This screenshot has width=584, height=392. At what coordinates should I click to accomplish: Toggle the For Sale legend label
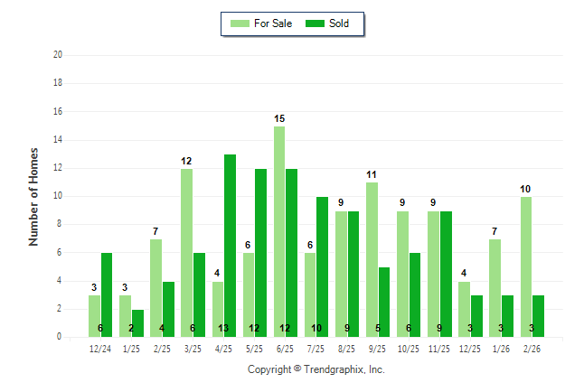tap(274, 23)
